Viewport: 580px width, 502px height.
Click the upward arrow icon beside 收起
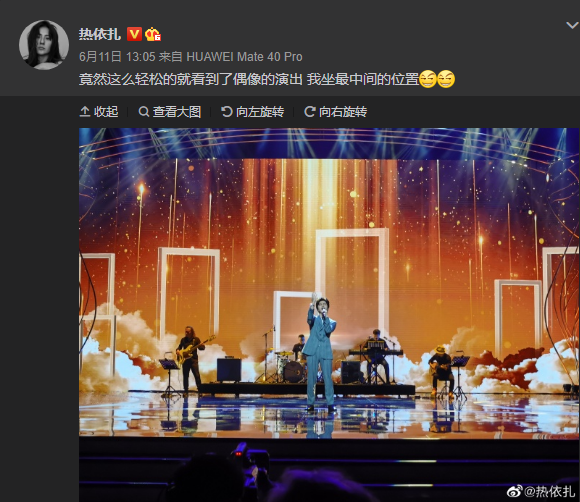(85, 111)
